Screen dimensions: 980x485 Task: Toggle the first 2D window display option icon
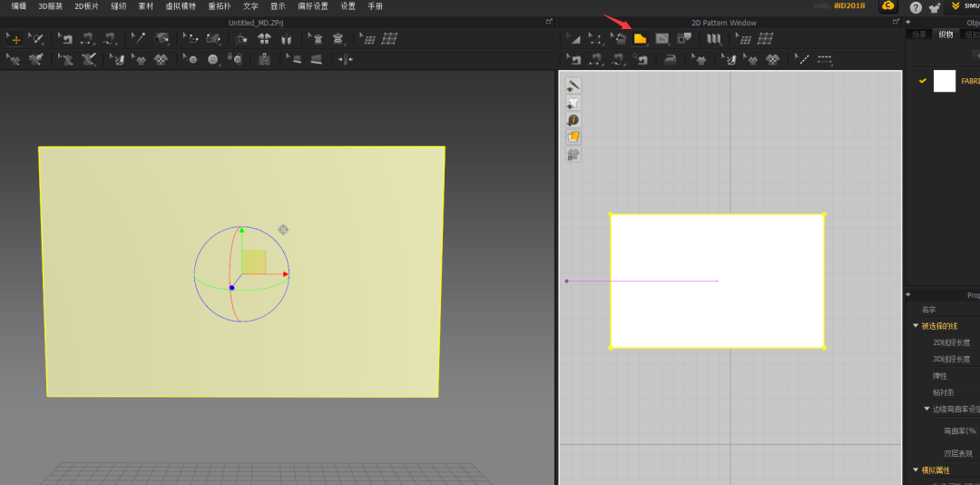[x=573, y=84]
